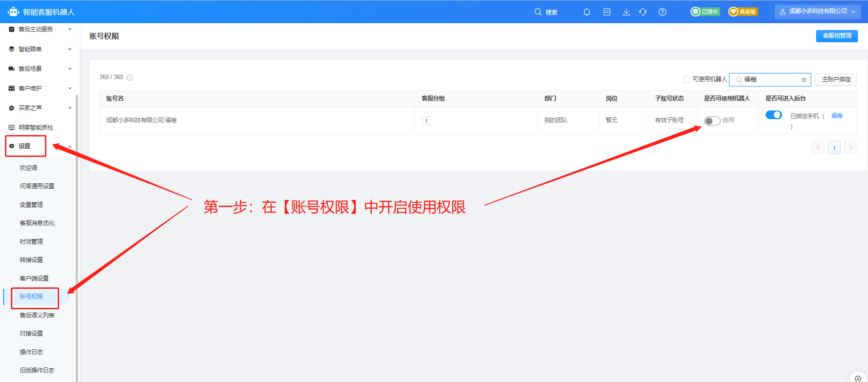Screen dimensions: 868x382
Task: Click the 暂无 position cell
Action: point(611,120)
